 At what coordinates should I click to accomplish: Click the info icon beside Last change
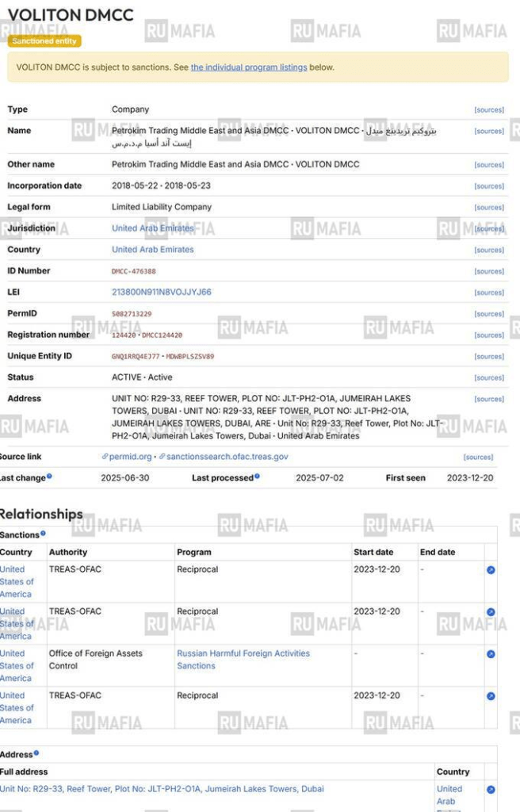tap(49, 477)
